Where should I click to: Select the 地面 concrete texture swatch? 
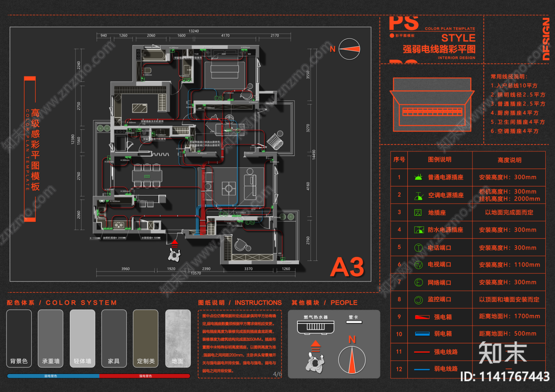tap(178, 339)
